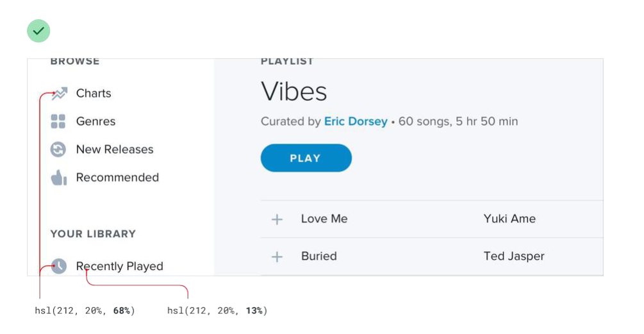Add Buried with its plus icon

(277, 257)
